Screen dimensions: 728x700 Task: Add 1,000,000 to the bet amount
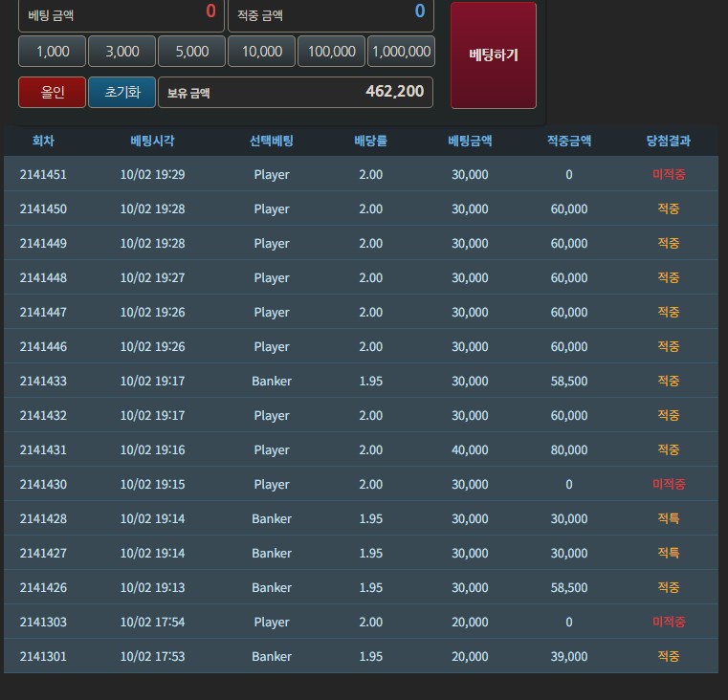401,51
